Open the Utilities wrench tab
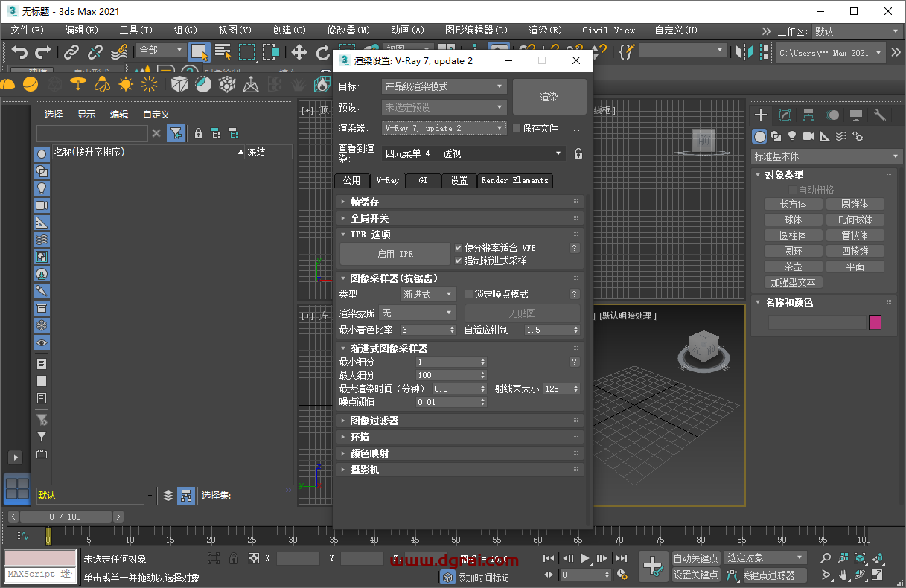 point(880,115)
